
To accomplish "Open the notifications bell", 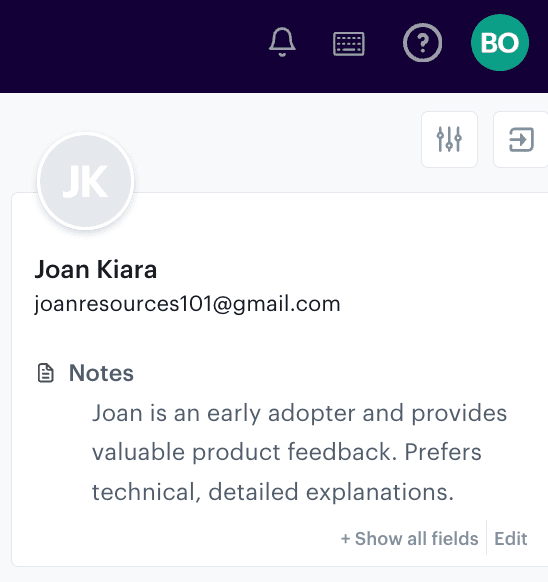I will pos(282,42).
